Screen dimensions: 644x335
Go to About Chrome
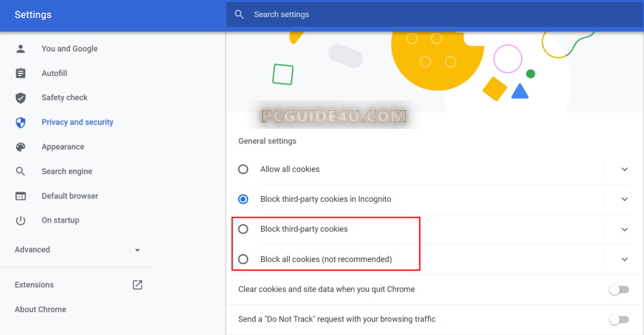40,309
